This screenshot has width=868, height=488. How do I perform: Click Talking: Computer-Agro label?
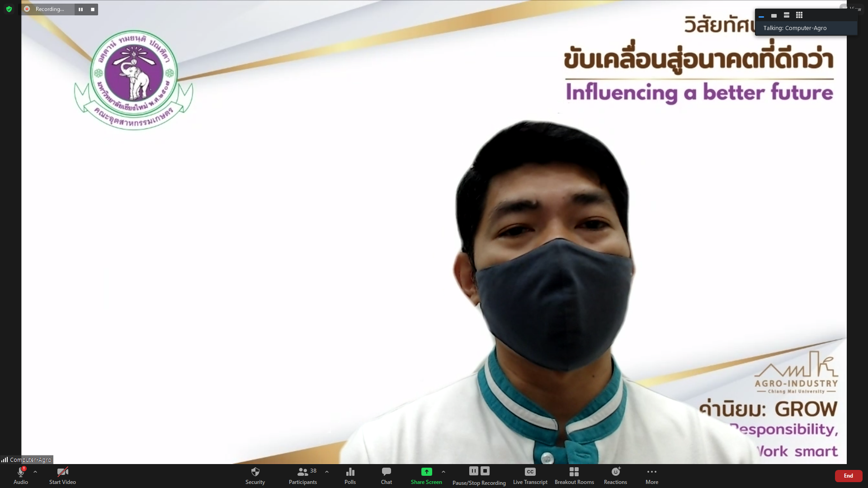(795, 28)
